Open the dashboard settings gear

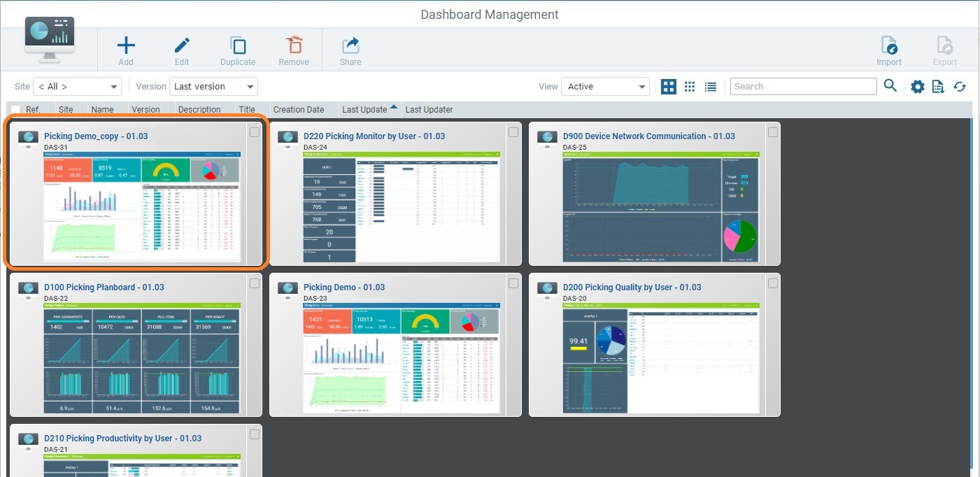[x=917, y=86]
